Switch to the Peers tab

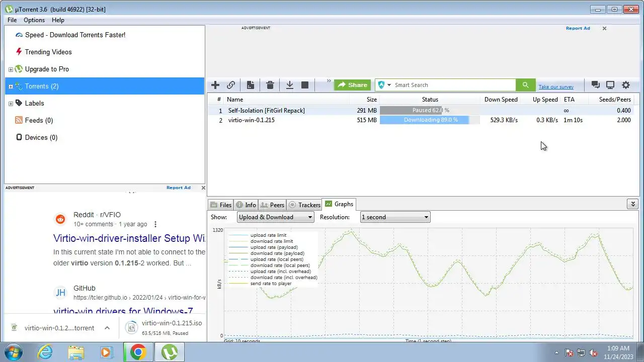[x=272, y=205]
